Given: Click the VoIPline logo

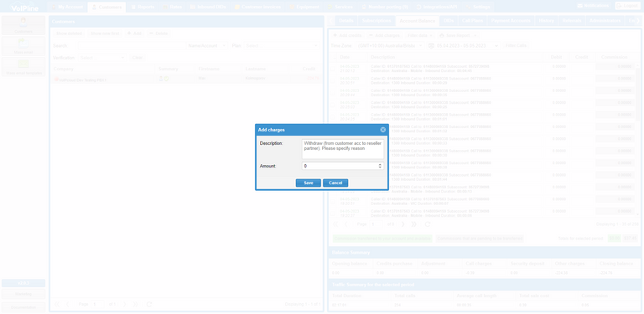Looking at the screenshot, I should 23,7.
